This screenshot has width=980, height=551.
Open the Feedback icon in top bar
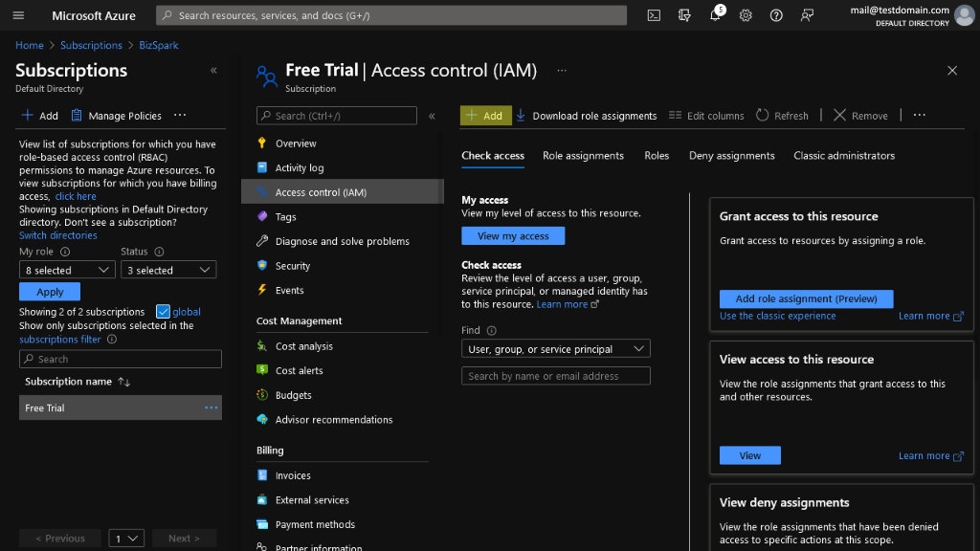click(x=807, y=15)
